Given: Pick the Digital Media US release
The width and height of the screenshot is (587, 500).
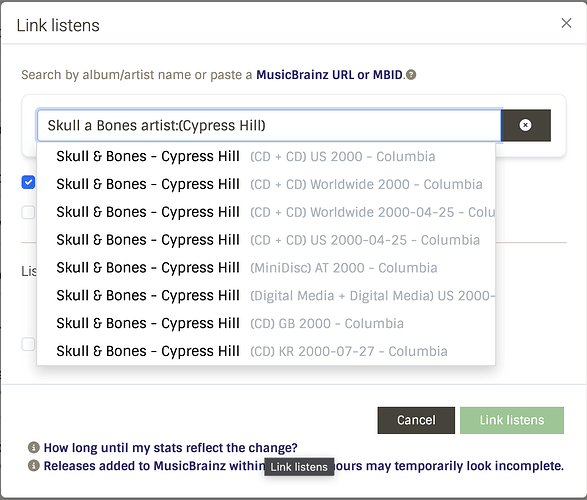Looking at the screenshot, I should (266, 295).
